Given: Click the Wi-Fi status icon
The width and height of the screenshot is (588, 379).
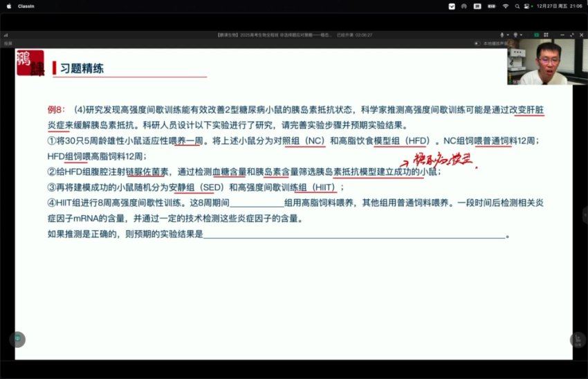Looking at the screenshot, I should click(506, 6).
